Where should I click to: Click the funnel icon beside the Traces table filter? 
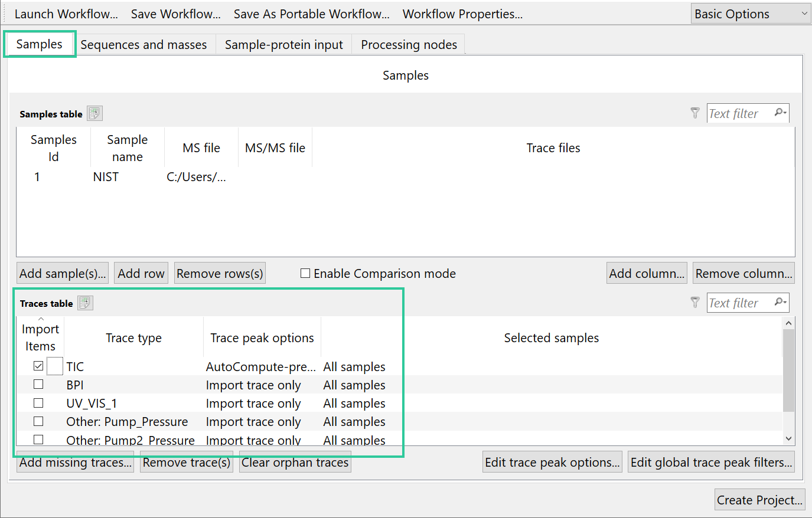695,303
